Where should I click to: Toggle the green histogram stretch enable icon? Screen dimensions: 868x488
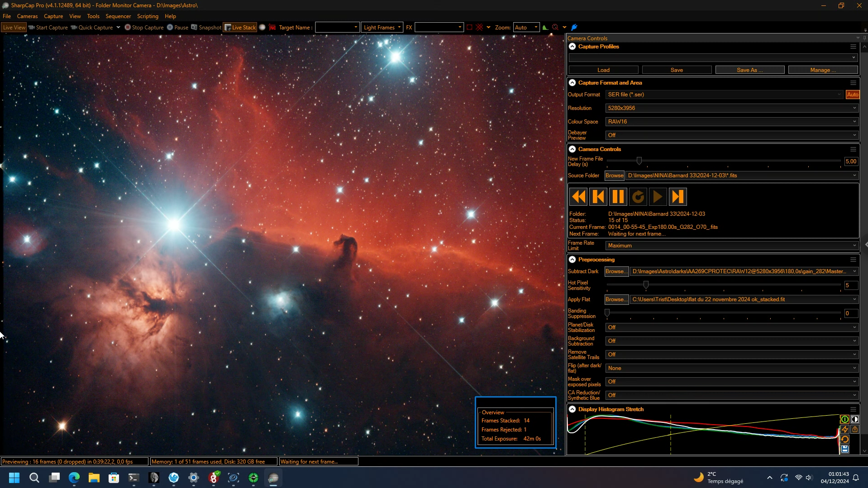point(844,419)
